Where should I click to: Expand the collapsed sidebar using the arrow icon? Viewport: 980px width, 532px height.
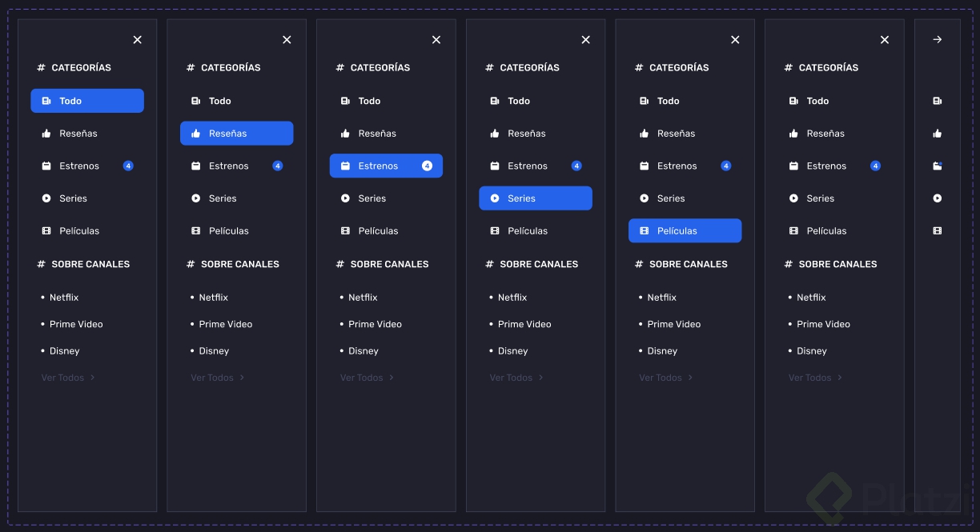[938, 40]
